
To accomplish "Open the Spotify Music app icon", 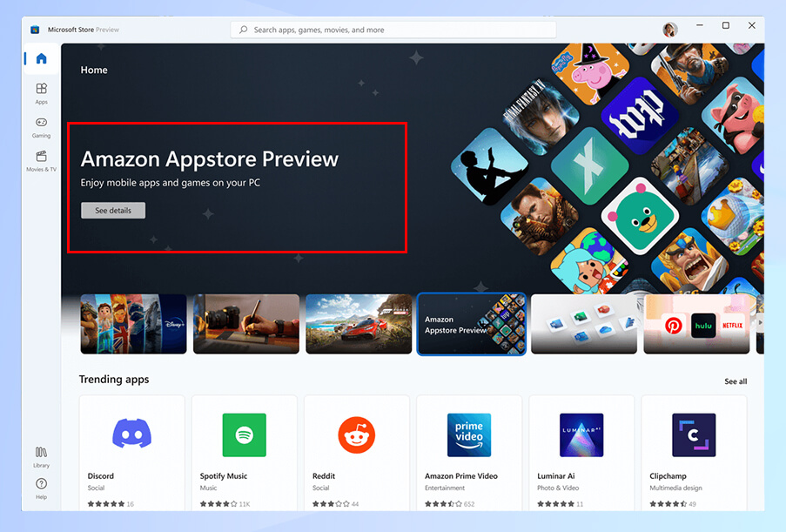I will point(244,434).
